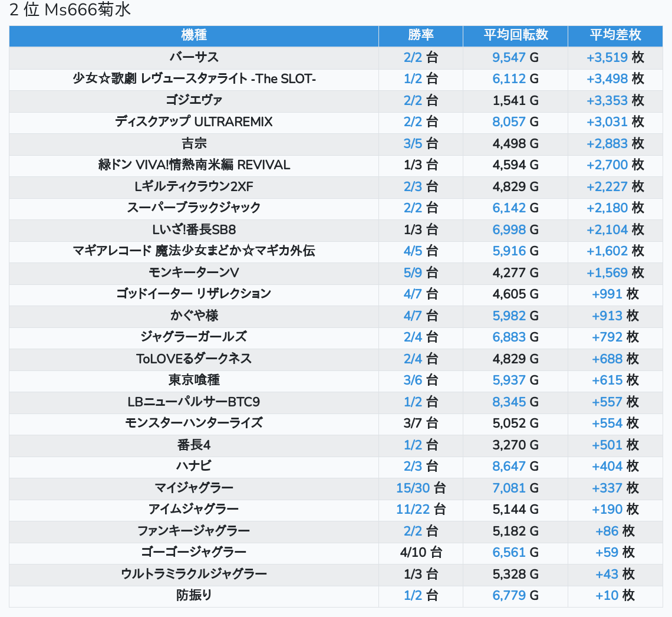The width and height of the screenshot is (672, 617).
Task: Select the Lいざ!番長SB8 machine name
Action: click(x=194, y=230)
